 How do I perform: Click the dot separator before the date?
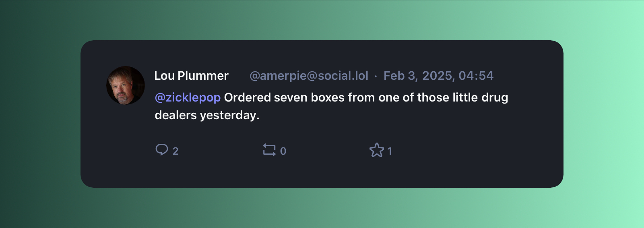pyautogui.click(x=376, y=76)
